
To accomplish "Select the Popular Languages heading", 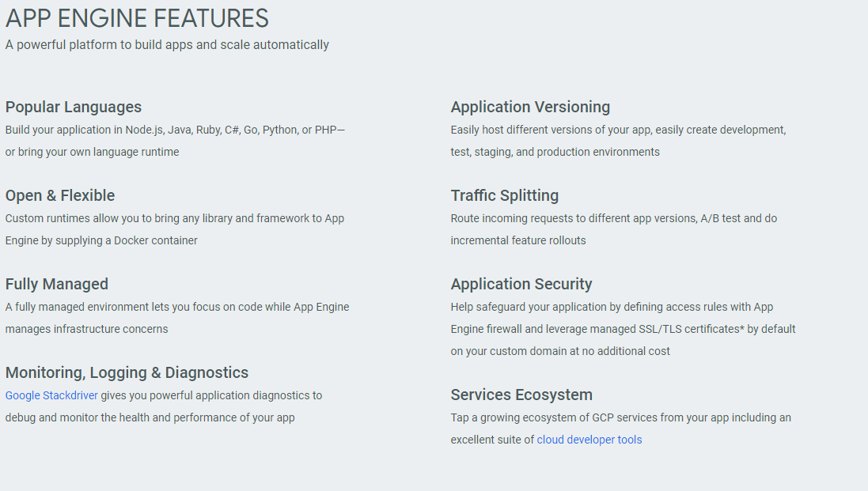I will (x=74, y=107).
